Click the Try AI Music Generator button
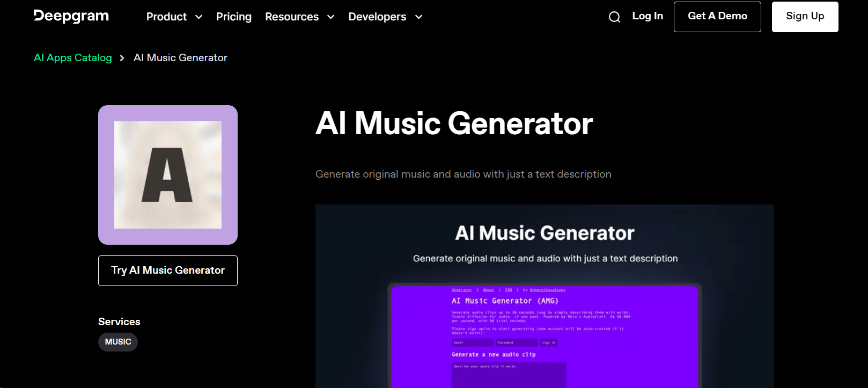 (168, 270)
